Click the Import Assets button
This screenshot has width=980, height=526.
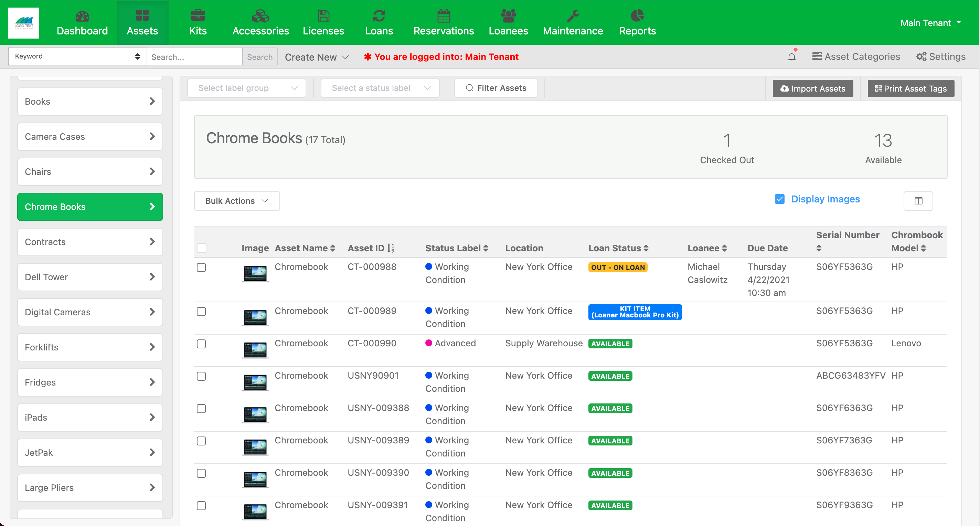click(x=813, y=89)
